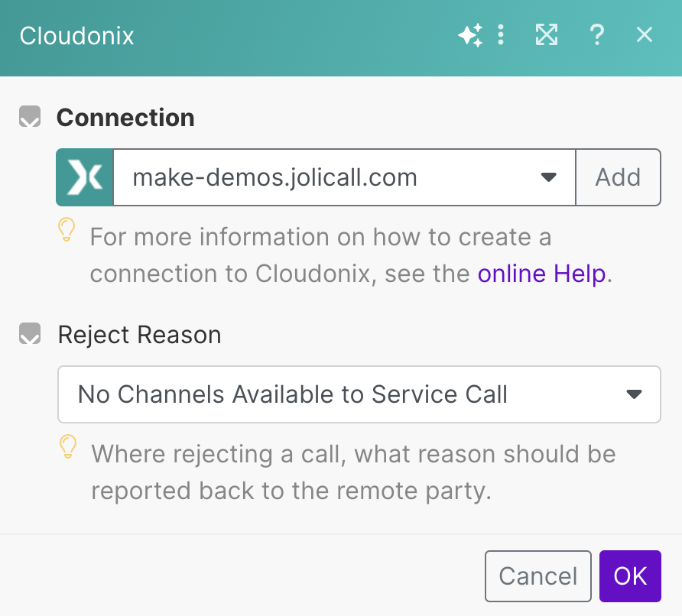Open the online Help link
Screen dimensions: 682x616
541,274
